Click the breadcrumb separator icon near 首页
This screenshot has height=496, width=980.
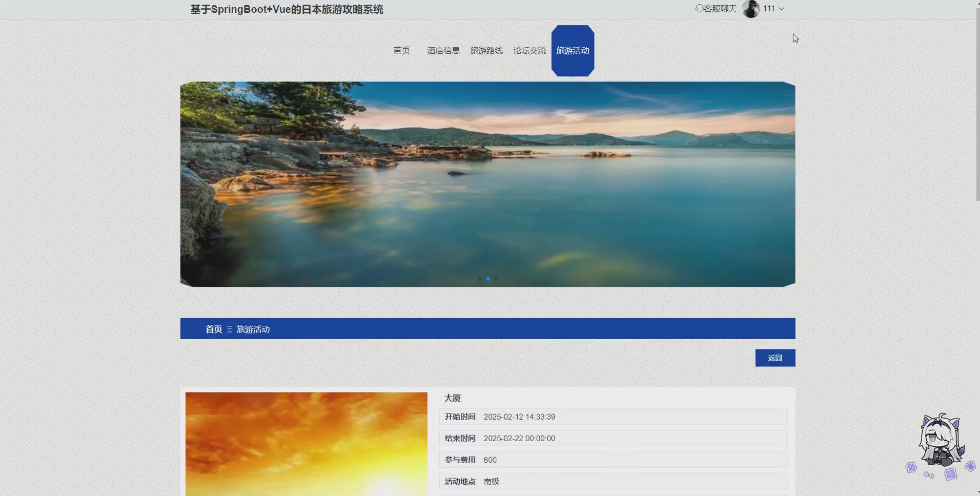(229, 329)
